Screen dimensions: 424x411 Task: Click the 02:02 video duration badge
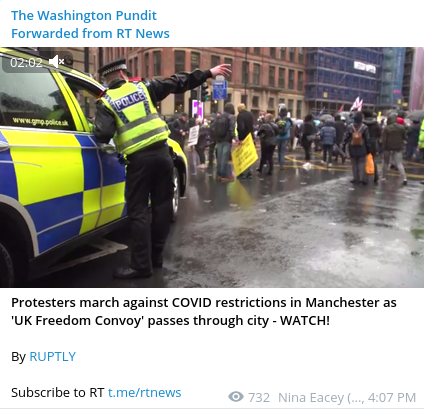[26, 62]
